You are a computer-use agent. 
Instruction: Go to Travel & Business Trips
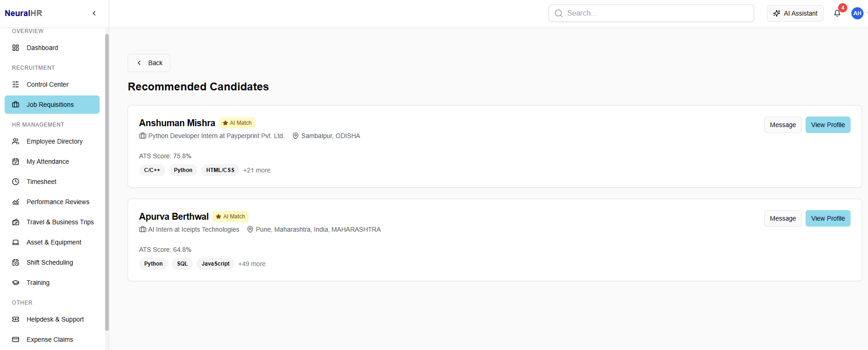[60, 222]
